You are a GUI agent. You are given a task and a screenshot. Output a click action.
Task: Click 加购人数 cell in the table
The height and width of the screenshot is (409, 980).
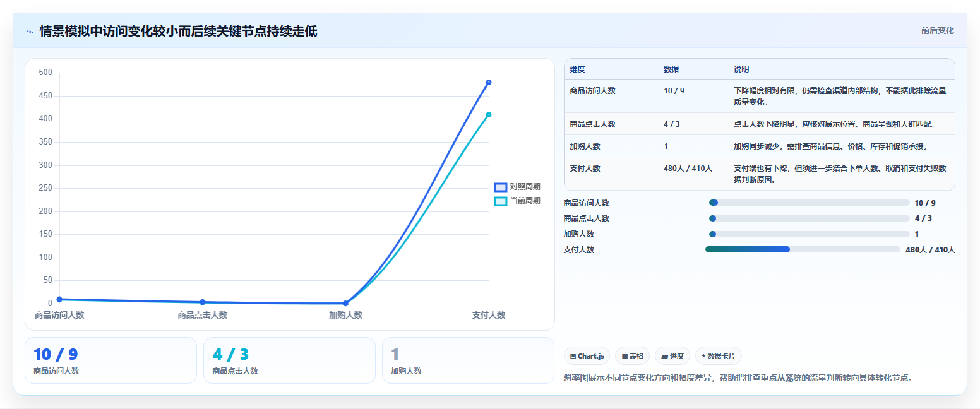click(585, 146)
